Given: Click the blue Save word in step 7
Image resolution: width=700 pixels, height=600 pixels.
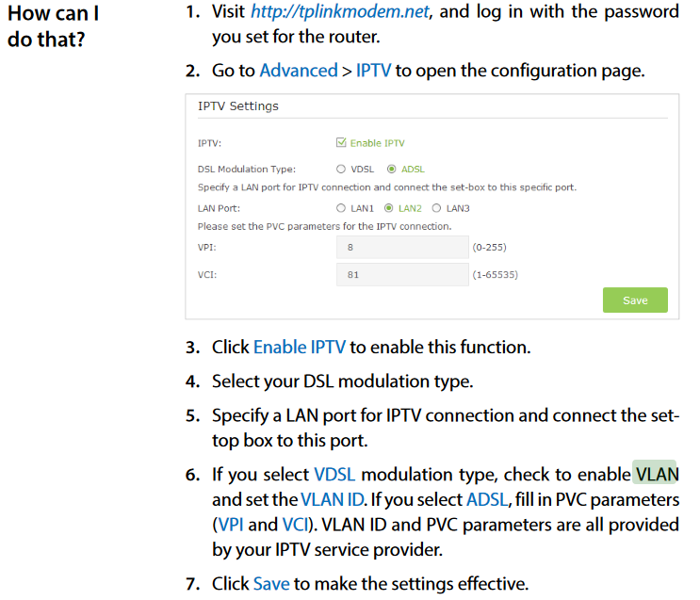Looking at the screenshot, I should tap(271, 583).
